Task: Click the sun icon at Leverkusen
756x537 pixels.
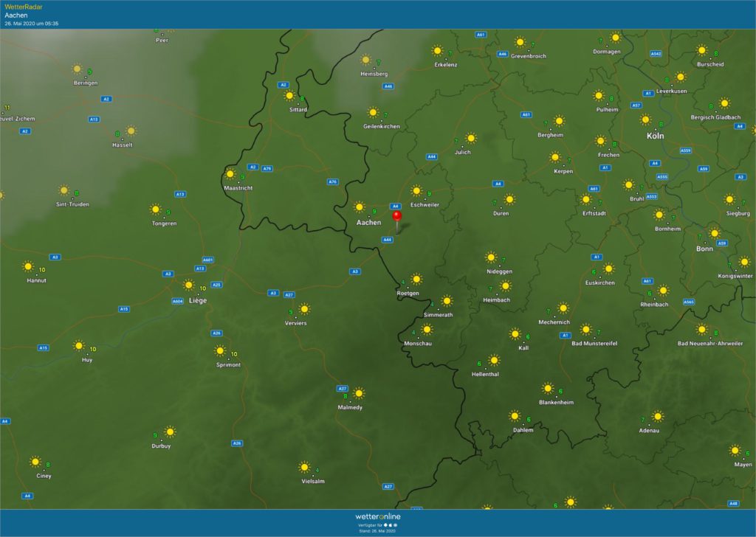Action: [680, 77]
